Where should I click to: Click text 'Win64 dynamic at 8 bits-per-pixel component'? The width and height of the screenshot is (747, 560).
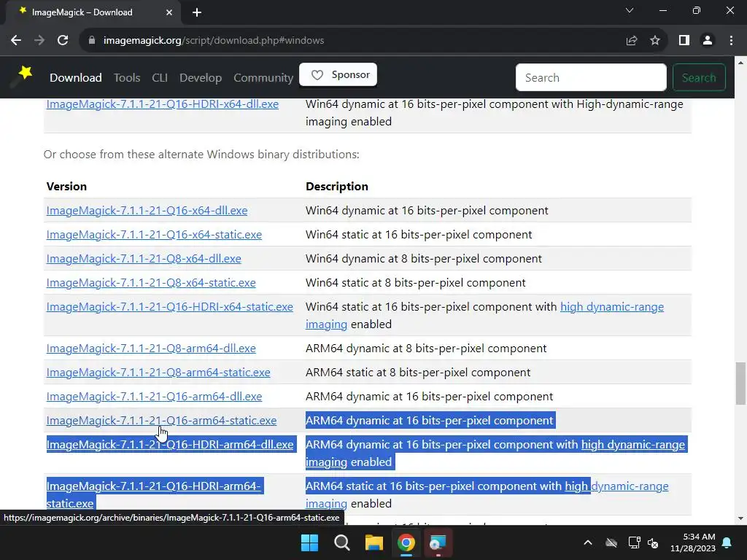click(x=424, y=259)
